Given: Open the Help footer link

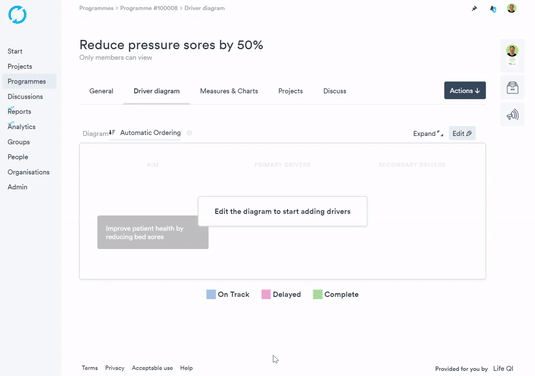Looking at the screenshot, I should [186, 368].
